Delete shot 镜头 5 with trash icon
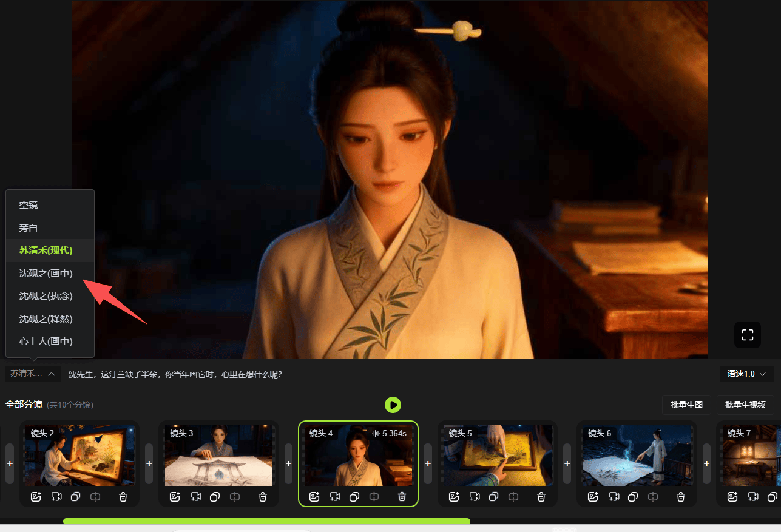Viewport: 781px width, 532px height. [541, 497]
